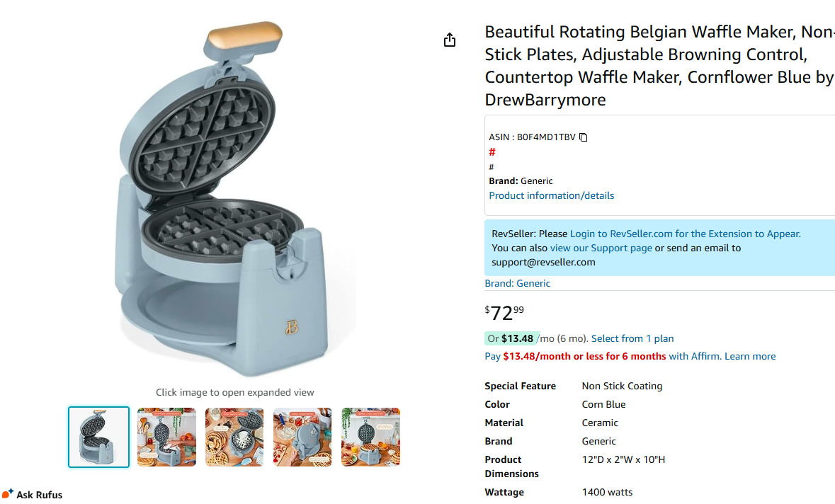The width and height of the screenshot is (835, 504).
Task: Click the 'Brand: Generic' link above the price
Action: 517,283
